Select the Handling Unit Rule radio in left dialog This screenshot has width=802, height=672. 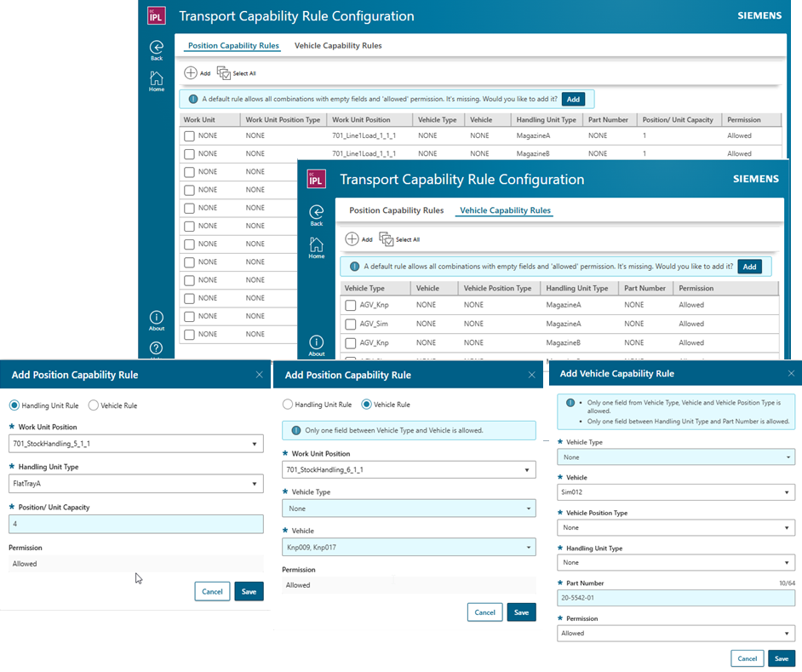click(x=14, y=405)
